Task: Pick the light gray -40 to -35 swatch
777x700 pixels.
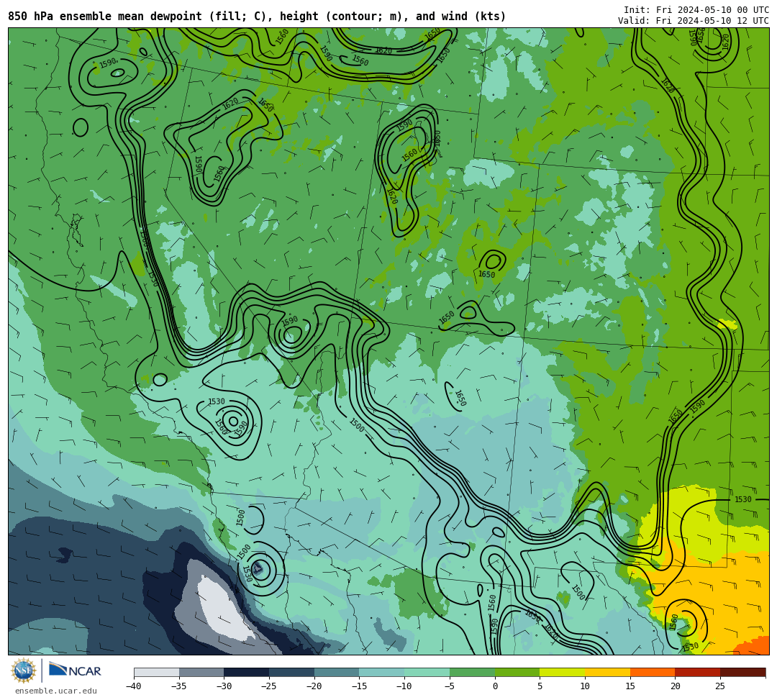Action: [157, 672]
